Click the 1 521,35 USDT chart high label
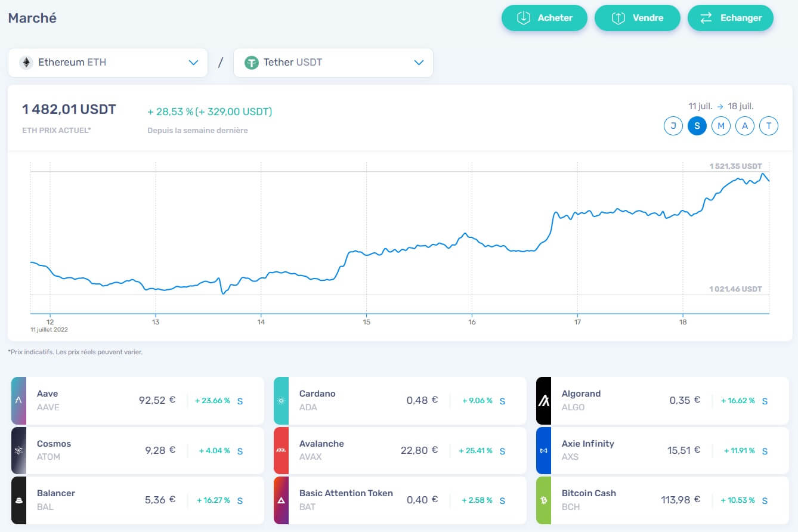798x532 pixels. (x=735, y=166)
